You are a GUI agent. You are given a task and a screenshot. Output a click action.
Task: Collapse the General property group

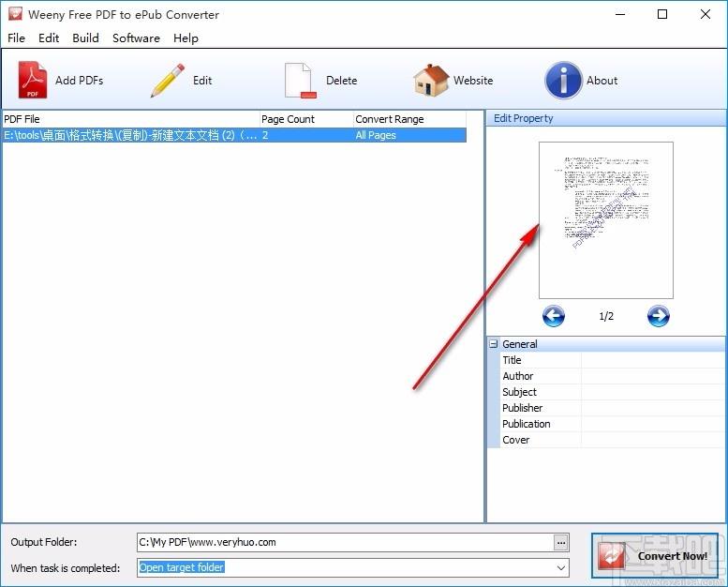(494, 344)
